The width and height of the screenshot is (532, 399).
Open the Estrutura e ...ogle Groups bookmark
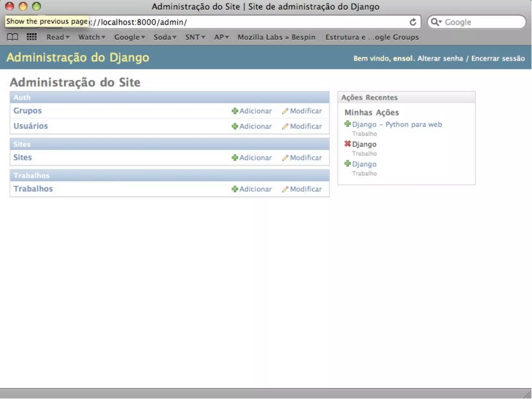[372, 37]
